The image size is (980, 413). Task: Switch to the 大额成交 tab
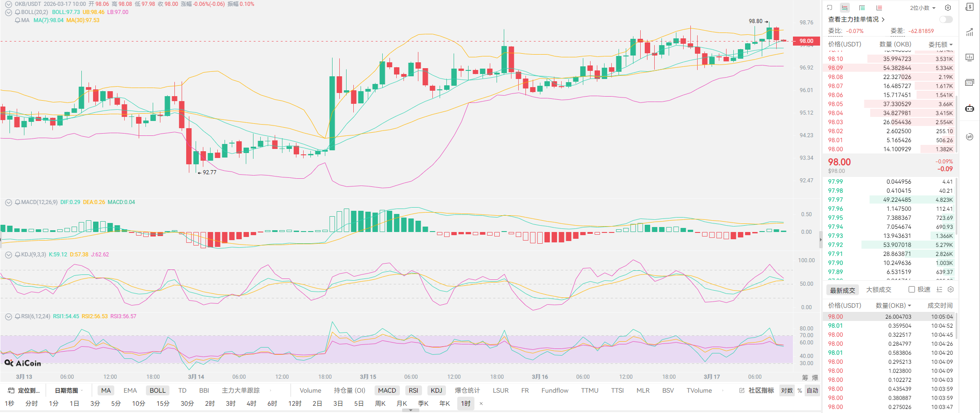878,290
